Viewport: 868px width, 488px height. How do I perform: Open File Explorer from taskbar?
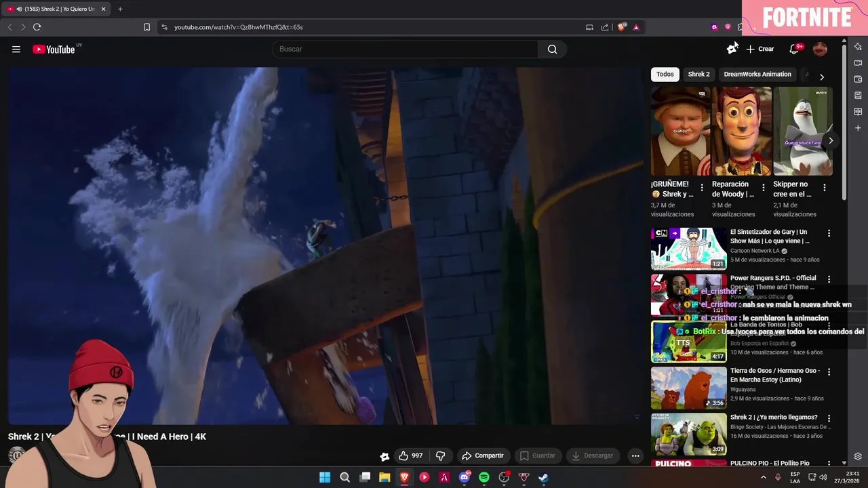coord(384,477)
